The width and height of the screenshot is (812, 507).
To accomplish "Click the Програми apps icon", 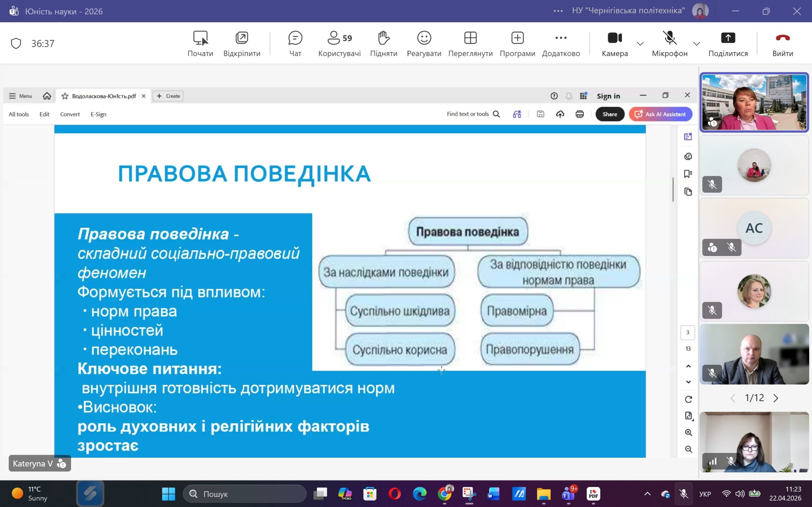I will pyautogui.click(x=517, y=44).
